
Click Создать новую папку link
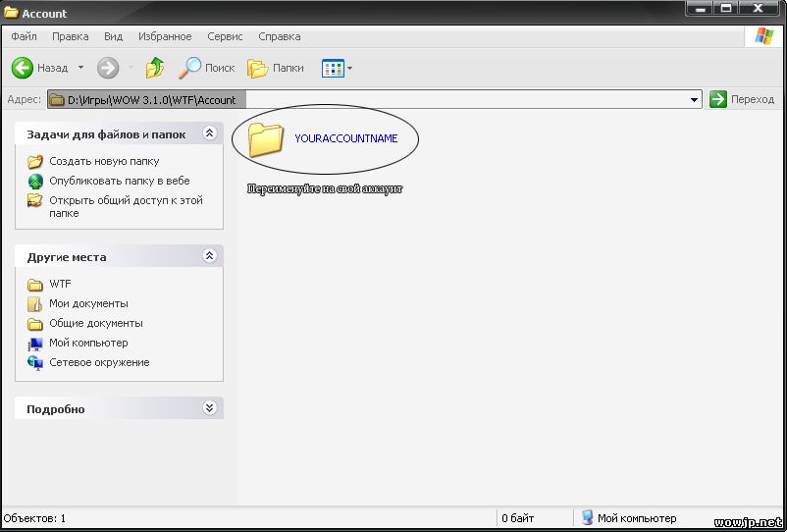tap(104, 161)
